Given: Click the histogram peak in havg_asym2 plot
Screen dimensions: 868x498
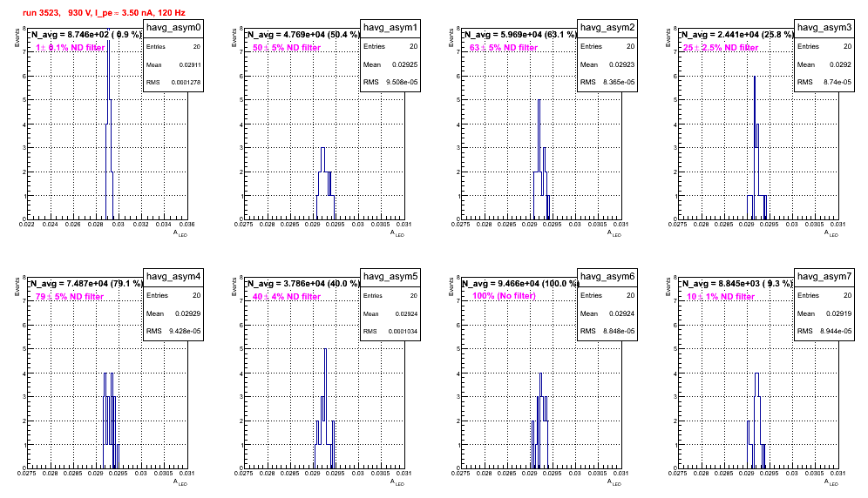Looking at the screenshot, I should 539,101.
